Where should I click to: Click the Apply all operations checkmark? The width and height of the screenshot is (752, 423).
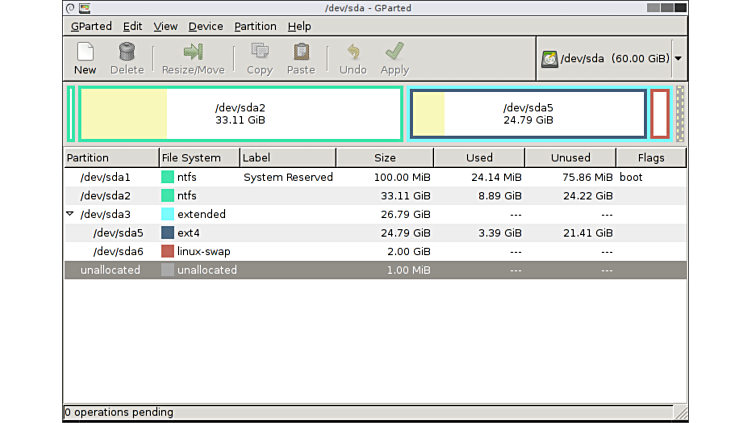(395, 52)
